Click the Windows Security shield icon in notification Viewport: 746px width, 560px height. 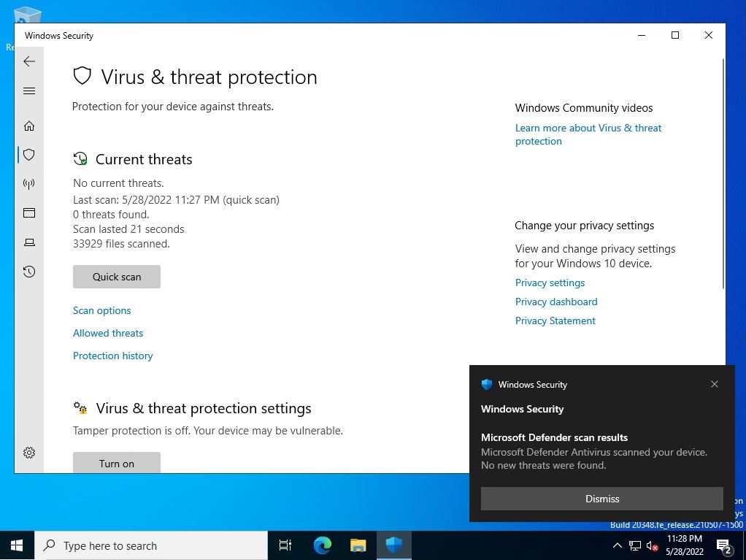click(x=487, y=384)
